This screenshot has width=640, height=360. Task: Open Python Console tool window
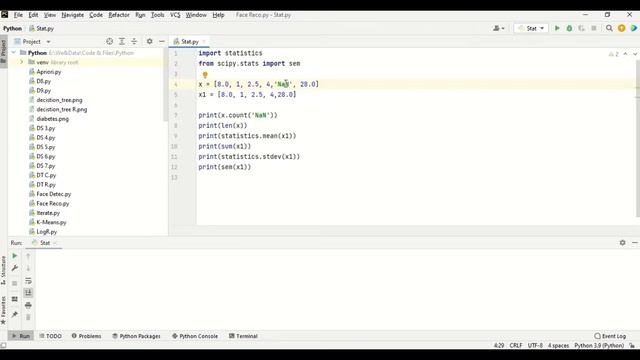tap(195, 336)
